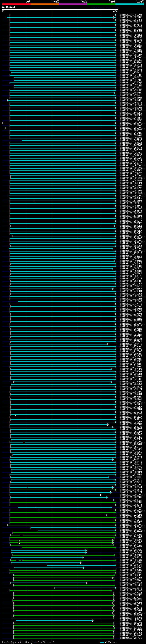Select the UniRef100_C1DYY4 label

(131, 70)
